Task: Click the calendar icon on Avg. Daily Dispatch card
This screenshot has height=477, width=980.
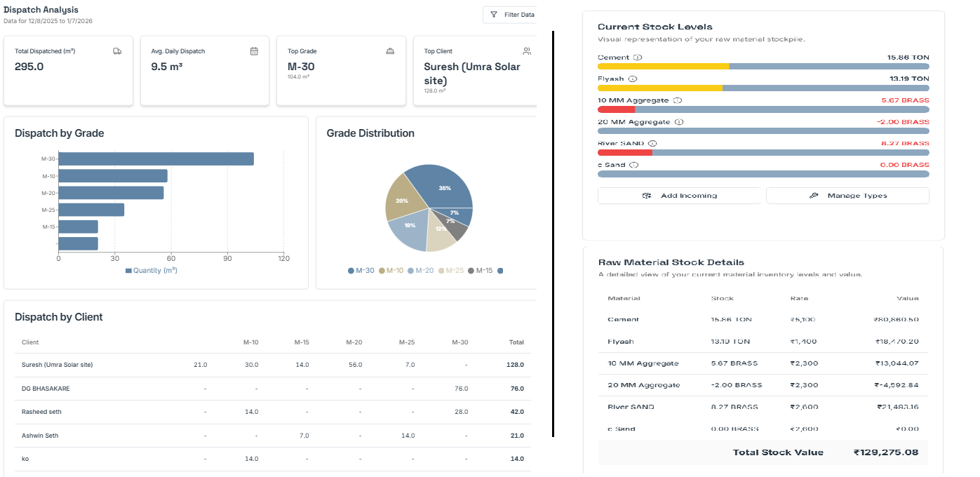Action: (x=253, y=51)
